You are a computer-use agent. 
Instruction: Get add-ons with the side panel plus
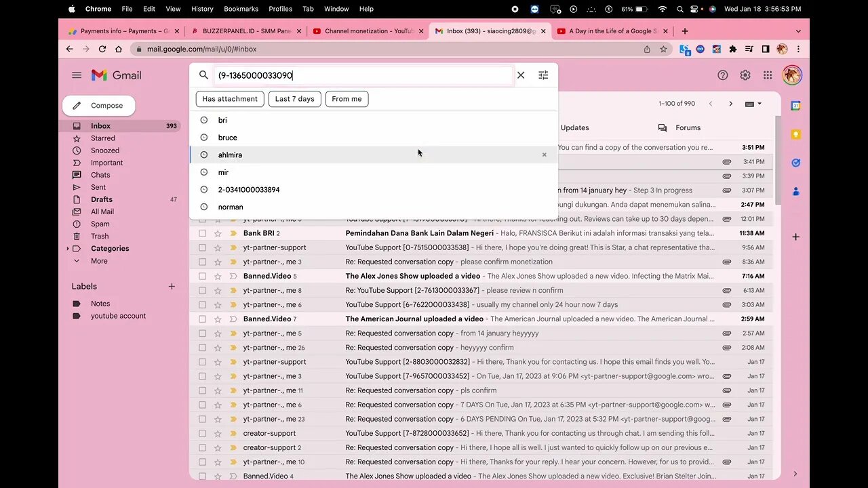795,237
